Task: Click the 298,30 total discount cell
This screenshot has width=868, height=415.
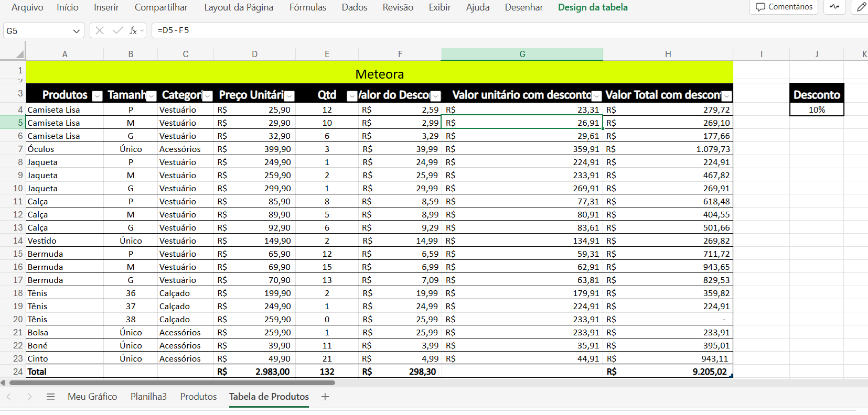Action: (400, 372)
